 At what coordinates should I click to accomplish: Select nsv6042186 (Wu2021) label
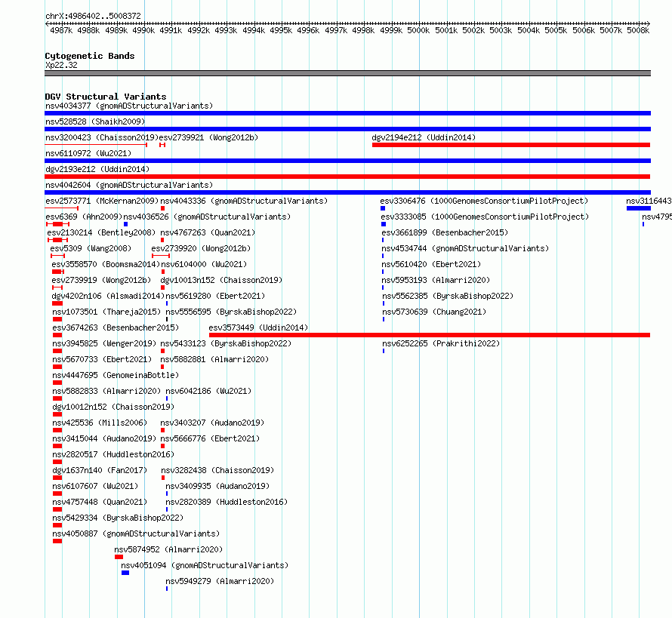click(208, 391)
